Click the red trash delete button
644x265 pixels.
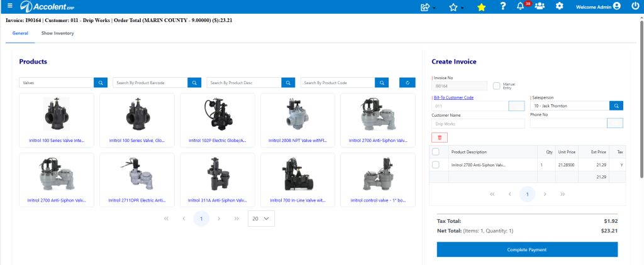pyautogui.click(x=440, y=138)
